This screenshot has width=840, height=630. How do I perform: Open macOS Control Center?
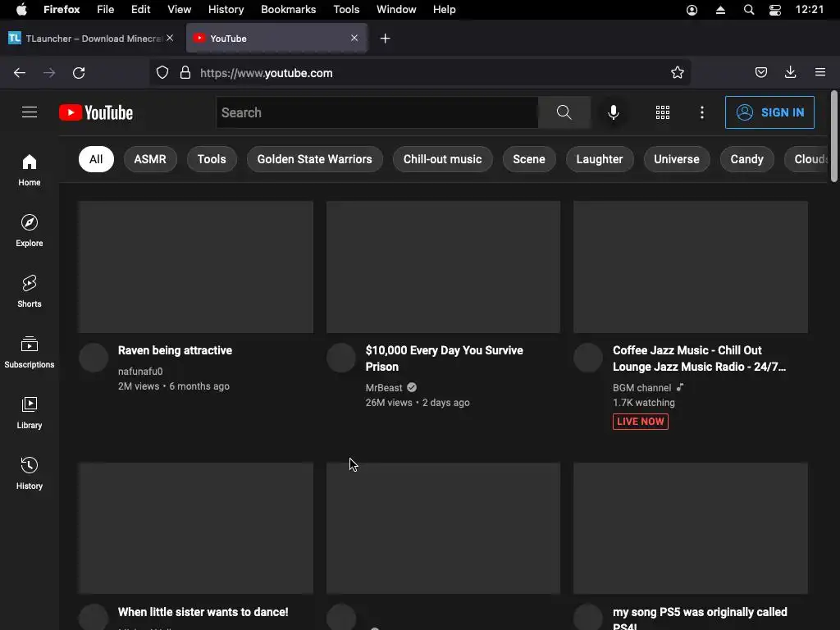[775, 10]
